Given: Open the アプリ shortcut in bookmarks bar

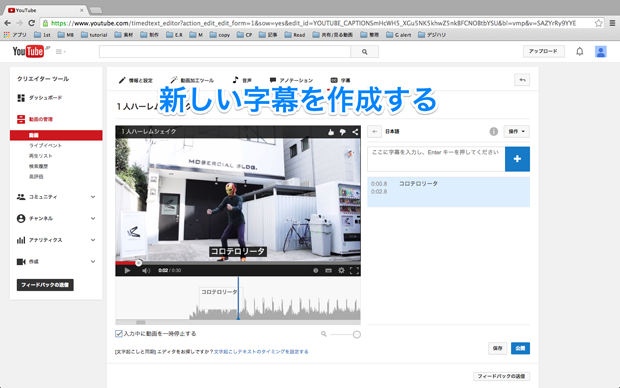Looking at the screenshot, I should pos(15,35).
